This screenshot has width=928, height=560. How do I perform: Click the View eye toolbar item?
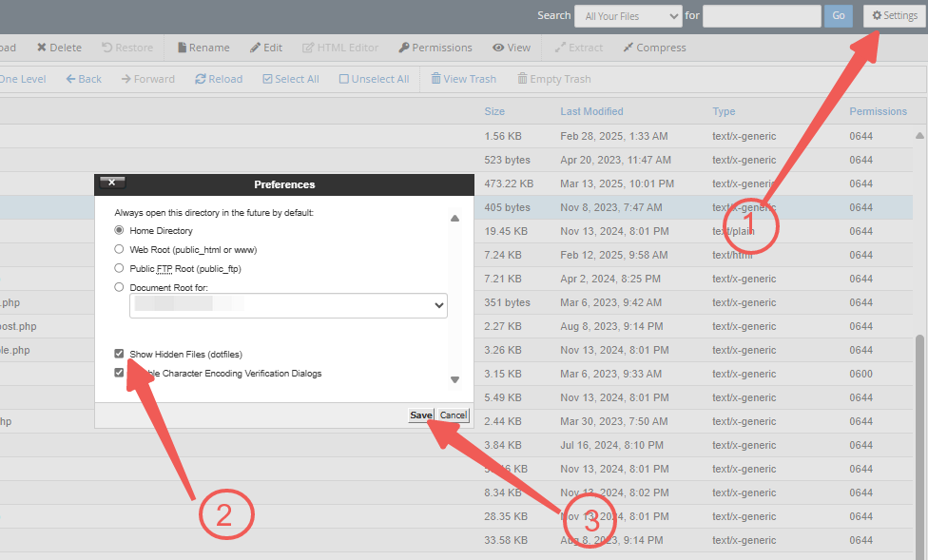(512, 48)
